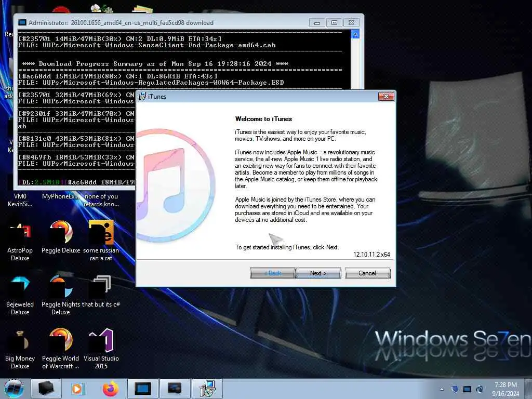Click the Show desktop strip at taskbar end
This screenshot has height=399, width=532.
coord(528,389)
